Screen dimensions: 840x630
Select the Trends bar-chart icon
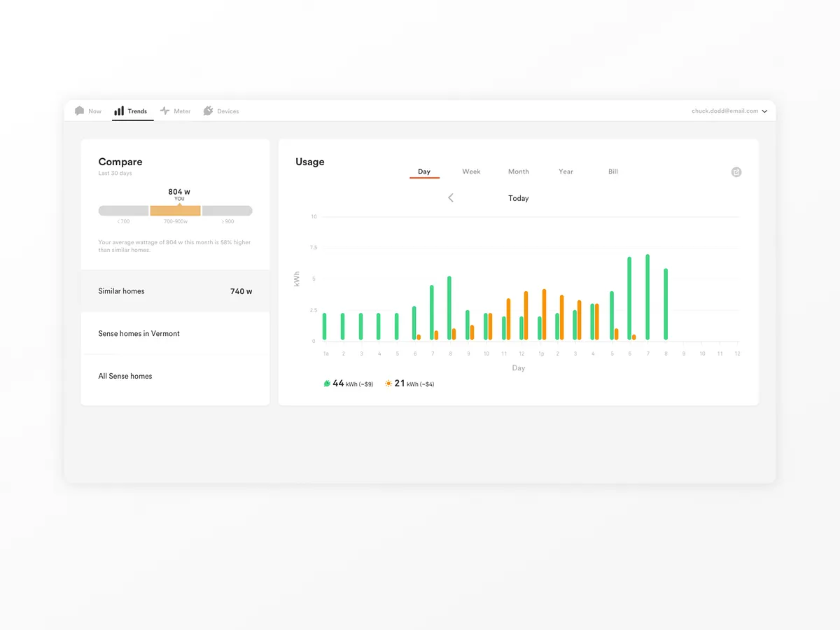(120, 111)
